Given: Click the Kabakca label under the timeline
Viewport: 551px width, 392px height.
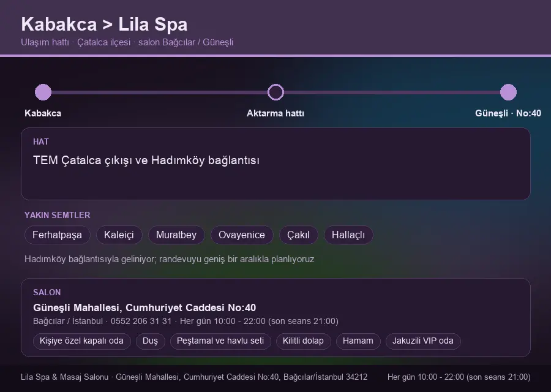Looking at the screenshot, I should (x=43, y=113).
